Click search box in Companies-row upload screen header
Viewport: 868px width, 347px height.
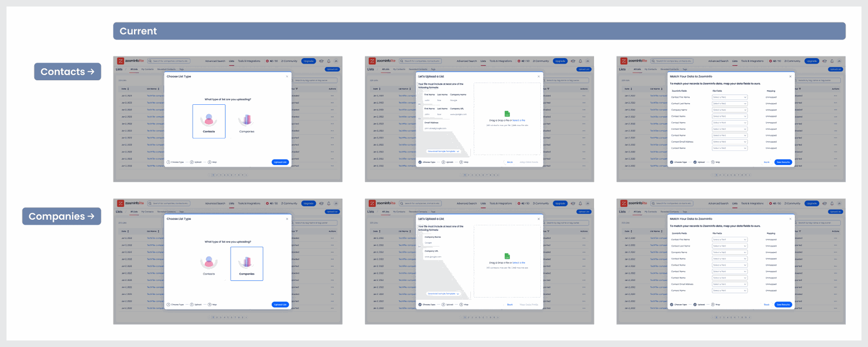420,204
